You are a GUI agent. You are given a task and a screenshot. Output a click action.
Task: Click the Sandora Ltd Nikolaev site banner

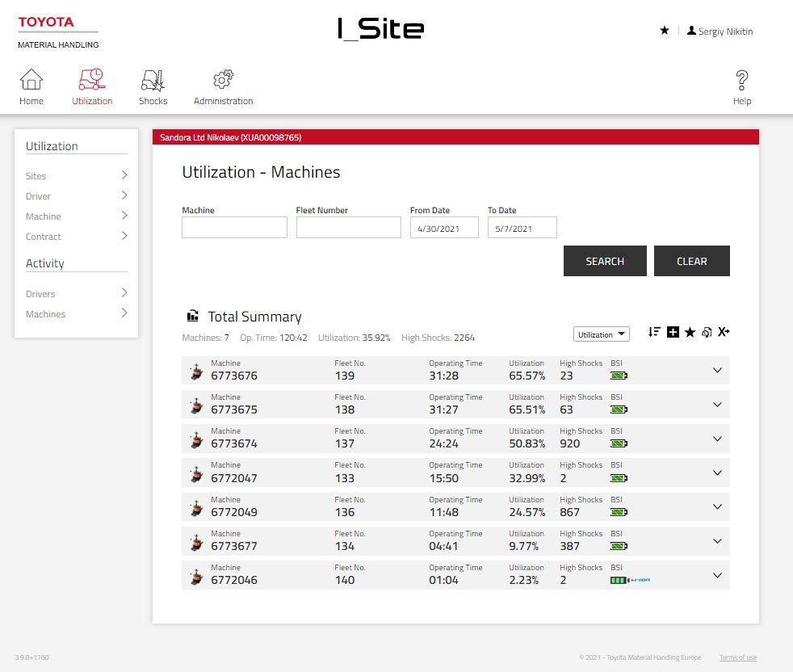coord(455,137)
